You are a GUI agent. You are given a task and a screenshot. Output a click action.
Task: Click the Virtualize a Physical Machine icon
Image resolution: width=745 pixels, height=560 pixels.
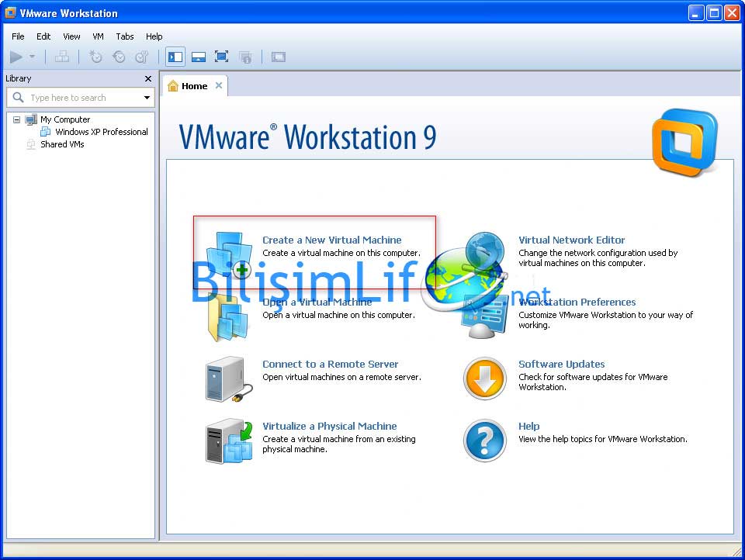pos(228,441)
